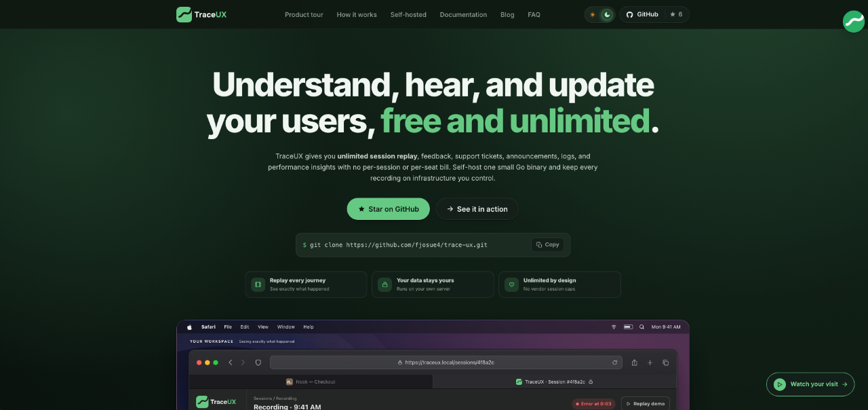
Task: Open the FAQ section link
Action: coord(534,14)
